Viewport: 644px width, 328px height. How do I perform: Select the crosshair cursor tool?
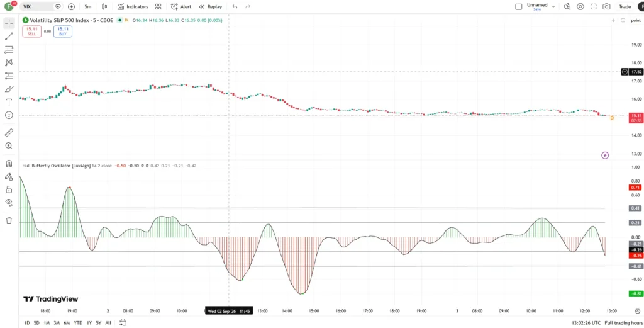pyautogui.click(x=9, y=23)
